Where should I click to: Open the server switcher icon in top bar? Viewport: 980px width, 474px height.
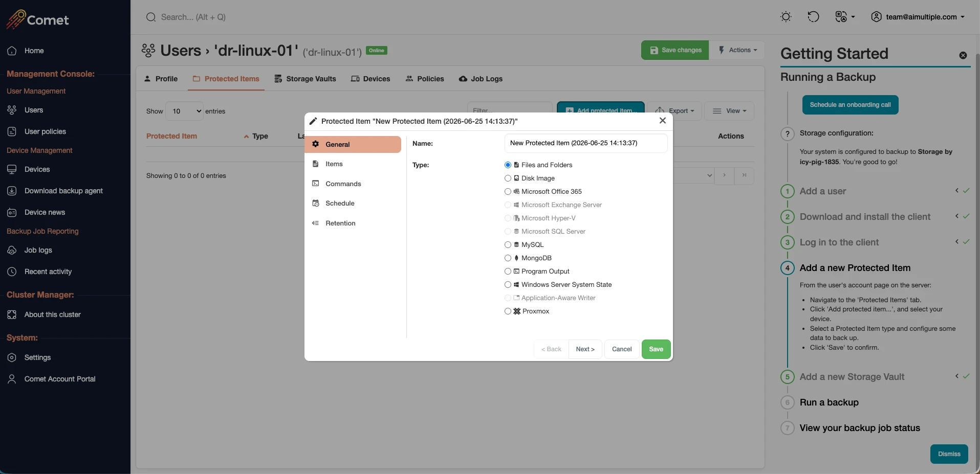[845, 17]
